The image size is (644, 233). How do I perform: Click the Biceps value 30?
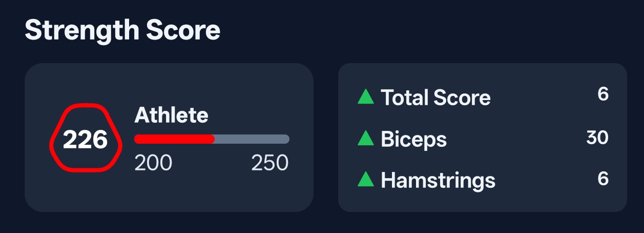[x=597, y=138]
